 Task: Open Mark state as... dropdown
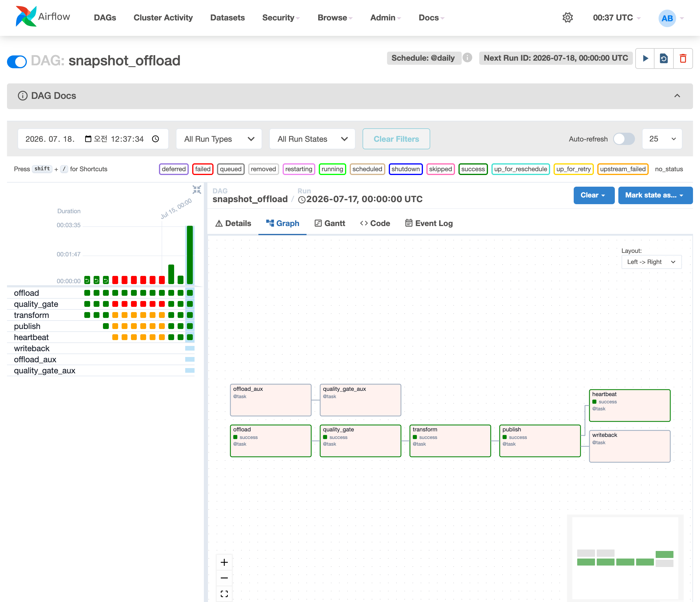point(655,195)
